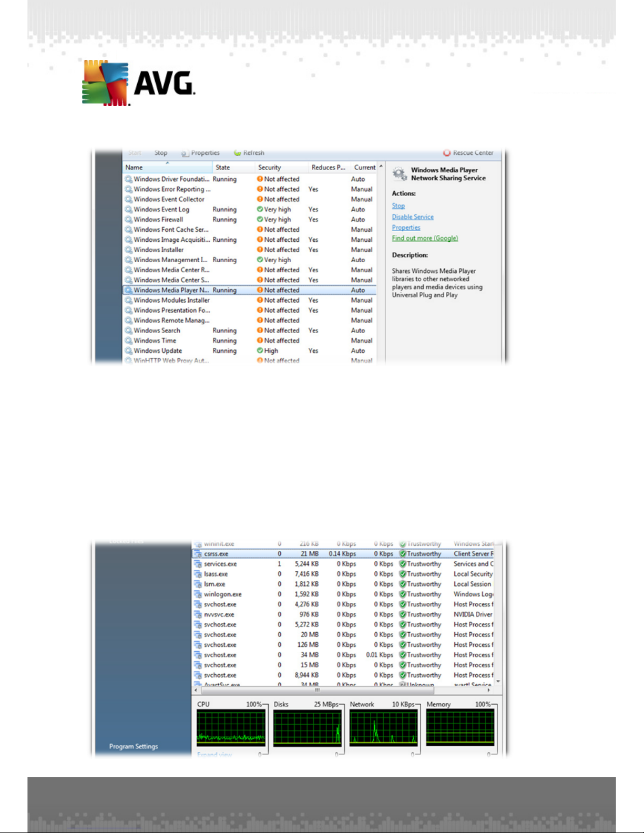This screenshot has height=833, width=644.
Task: Click the Current column header
Action: pyautogui.click(x=364, y=168)
